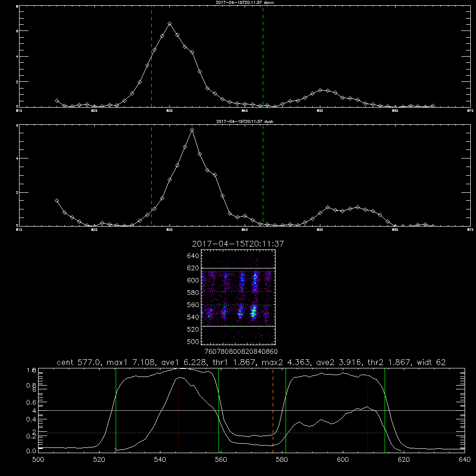Click the '600' y-axis label beside the heatmap

193,280
